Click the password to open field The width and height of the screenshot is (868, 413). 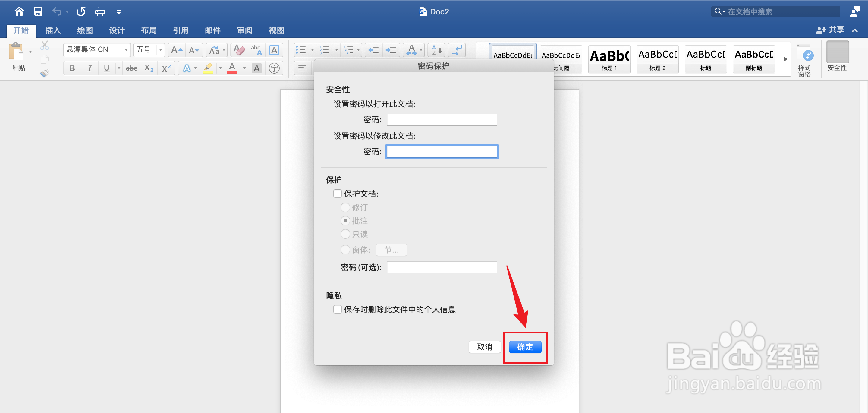point(442,120)
